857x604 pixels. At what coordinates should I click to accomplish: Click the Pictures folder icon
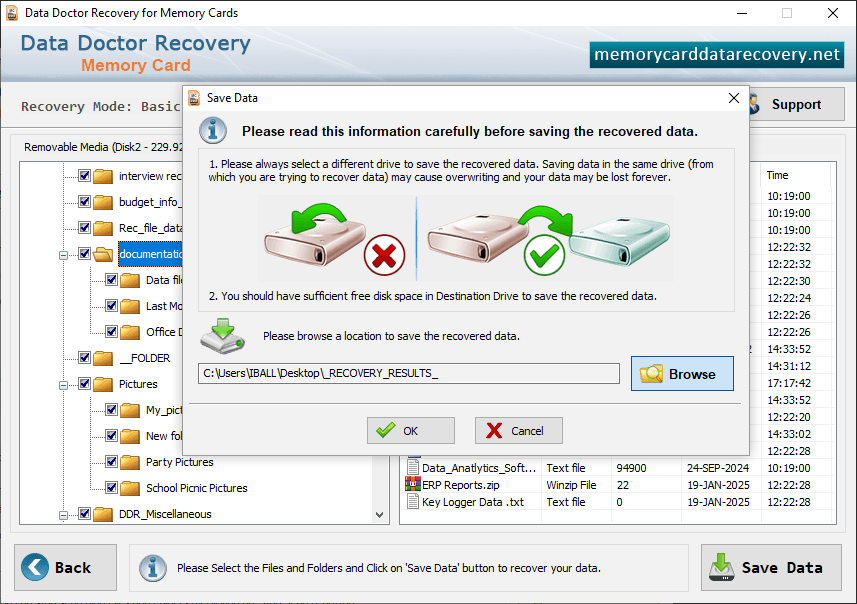tap(103, 384)
